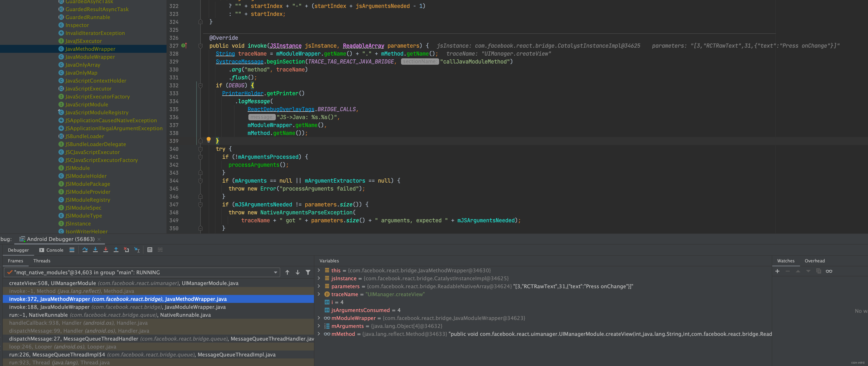Select frame run:-1, NativeRunnable
Viewport: 868px width, 366px height.
(158, 315)
